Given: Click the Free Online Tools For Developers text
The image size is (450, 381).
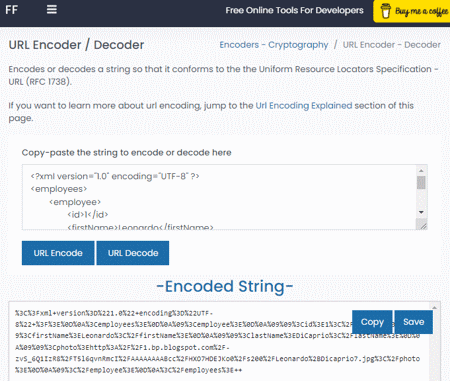Looking at the screenshot, I should tap(294, 10).
